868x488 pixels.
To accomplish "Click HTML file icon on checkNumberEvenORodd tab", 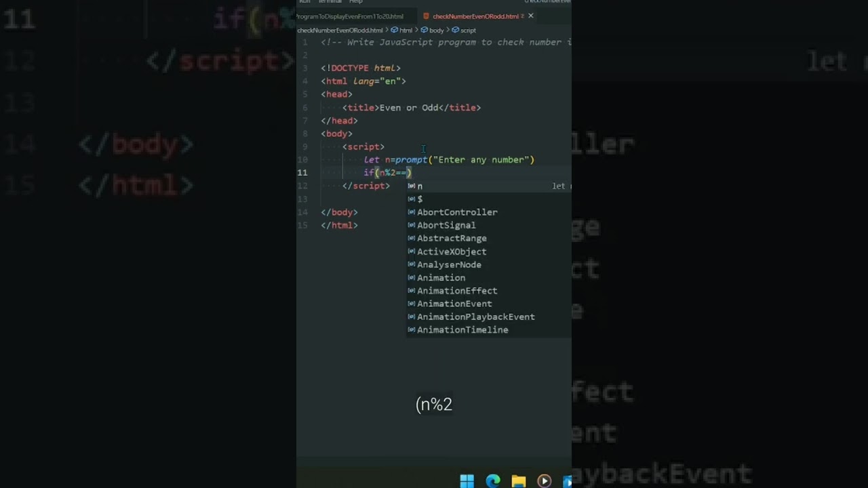I will pyautogui.click(x=427, y=16).
